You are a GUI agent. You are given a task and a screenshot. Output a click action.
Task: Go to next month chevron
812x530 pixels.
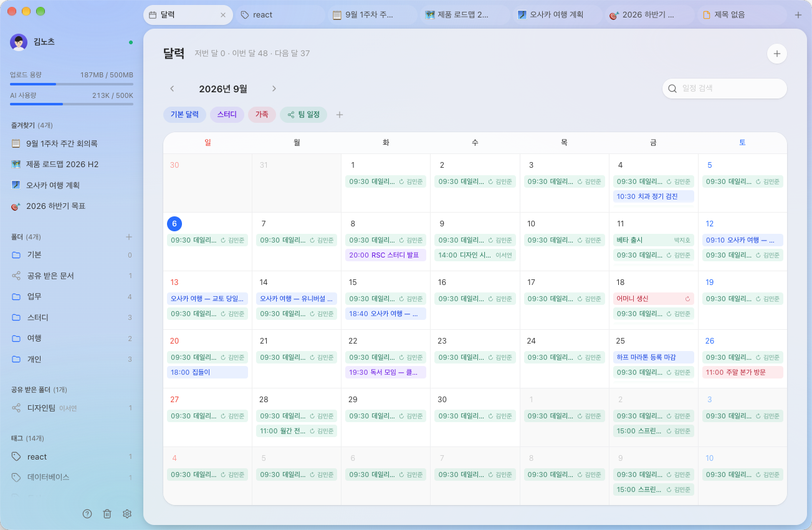coord(274,89)
